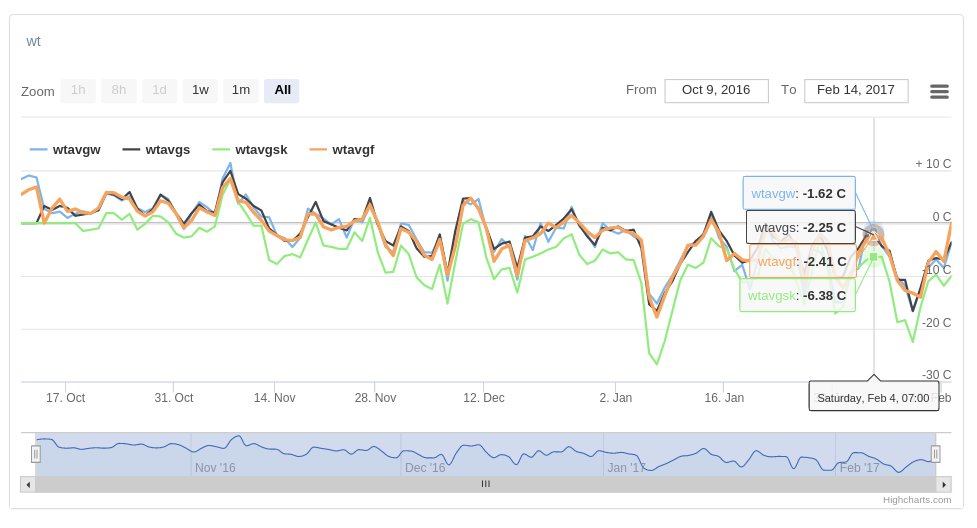Click the 8h zoom button
Viewport: 977px width, 528px height.
[x=119, y=90]
